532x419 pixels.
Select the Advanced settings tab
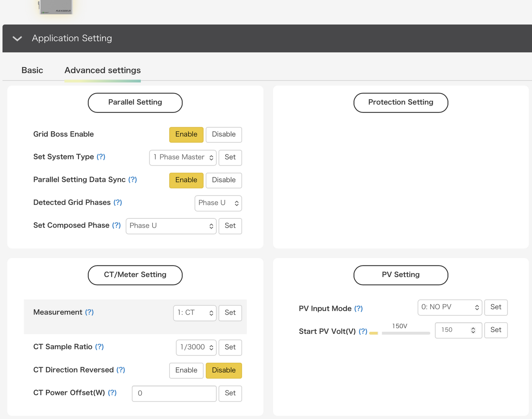(103, 70)
